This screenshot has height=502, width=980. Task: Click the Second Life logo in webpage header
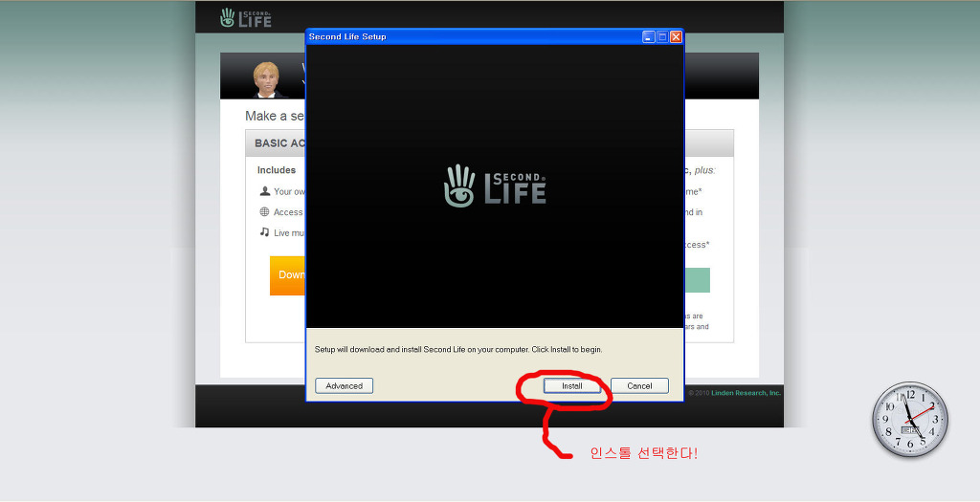246,17
